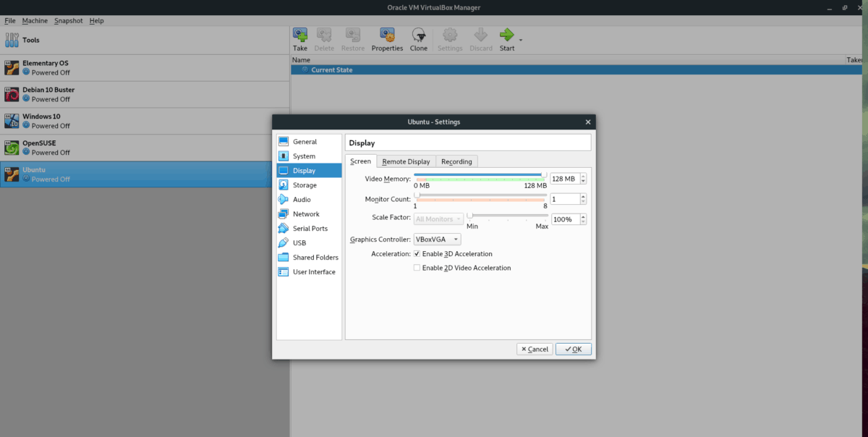Increase Monitor Count with the stepper arrow
868x437 pixels.
click(x=583, y=196)
